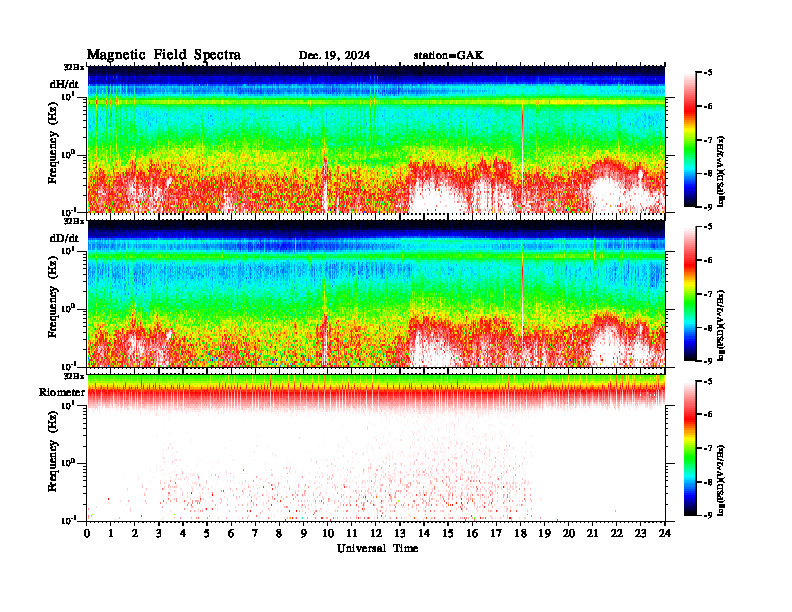The image size is (792, 612).
Task: Click the log(PSD) label beside dD/dt colorbar
Action: click(722, 325)
